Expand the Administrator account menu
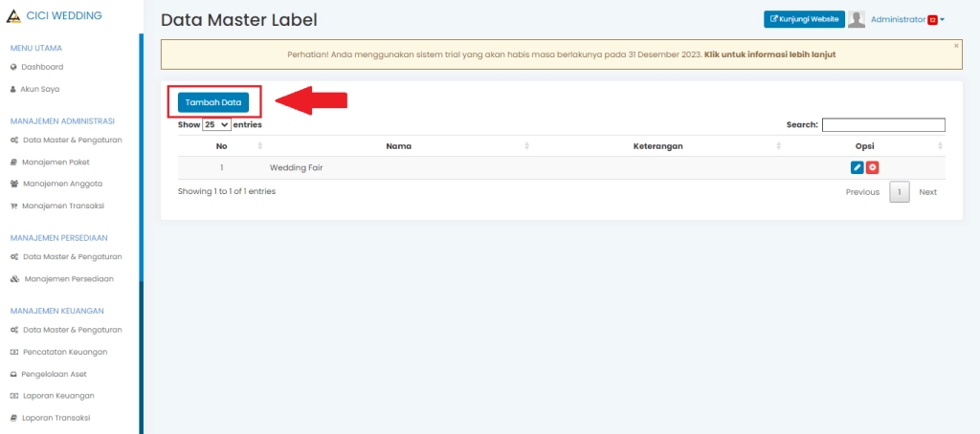 point(907,19)
